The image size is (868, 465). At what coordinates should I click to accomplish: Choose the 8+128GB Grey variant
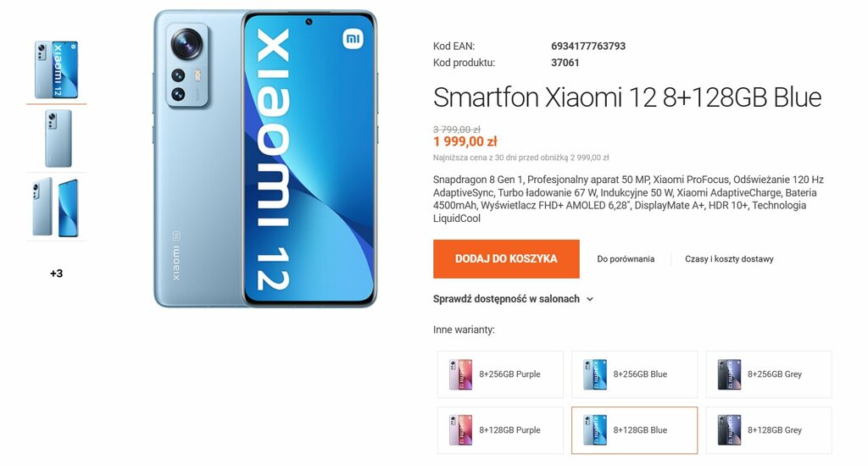click(768, 430)
